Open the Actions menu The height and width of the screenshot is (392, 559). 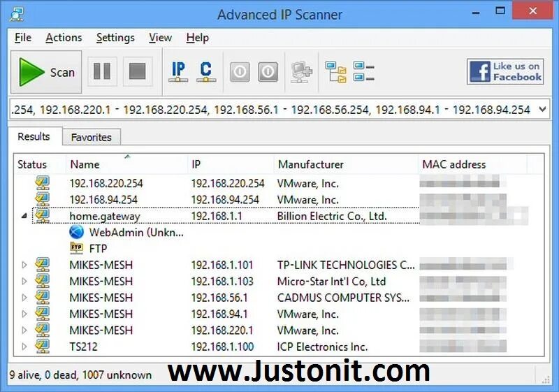point(64,38)
